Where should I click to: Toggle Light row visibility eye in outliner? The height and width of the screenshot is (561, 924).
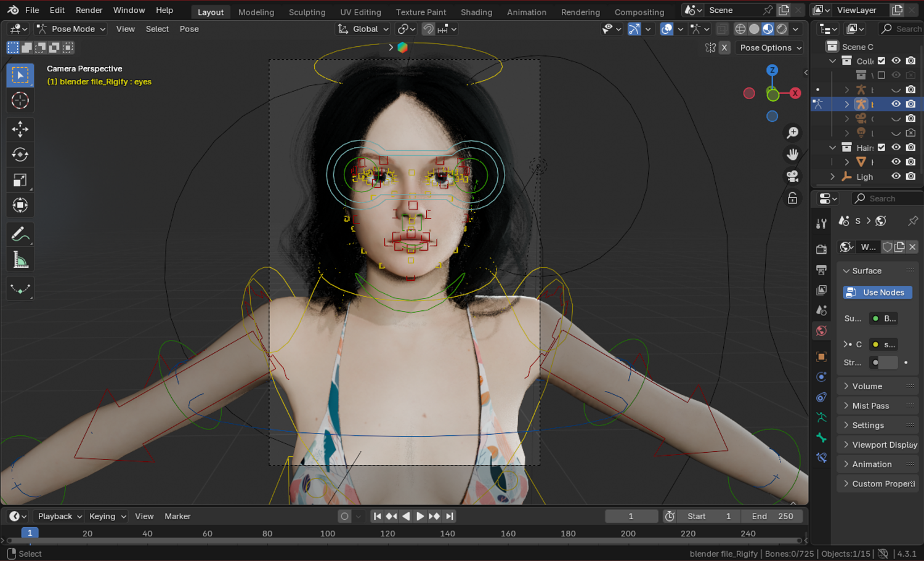896,176
